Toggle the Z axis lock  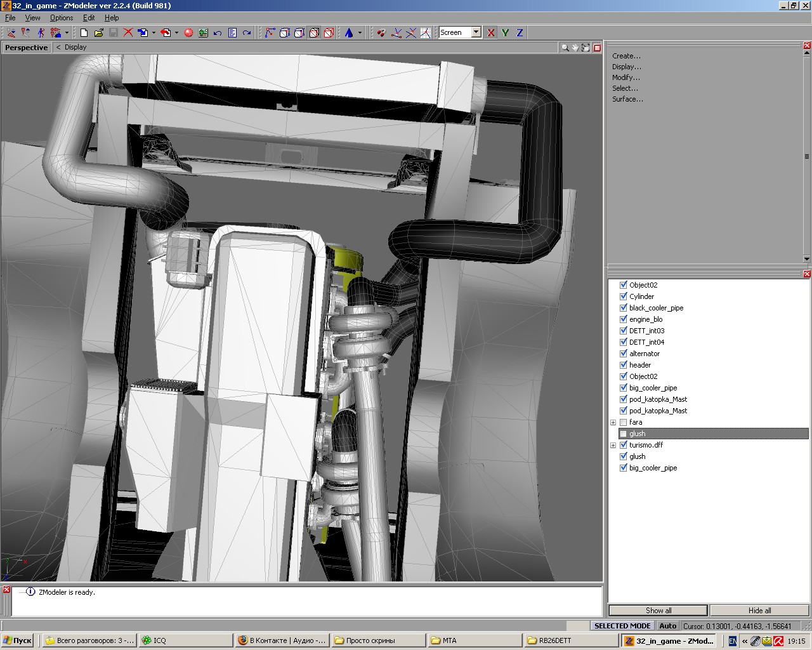click(x=520, y=32)
